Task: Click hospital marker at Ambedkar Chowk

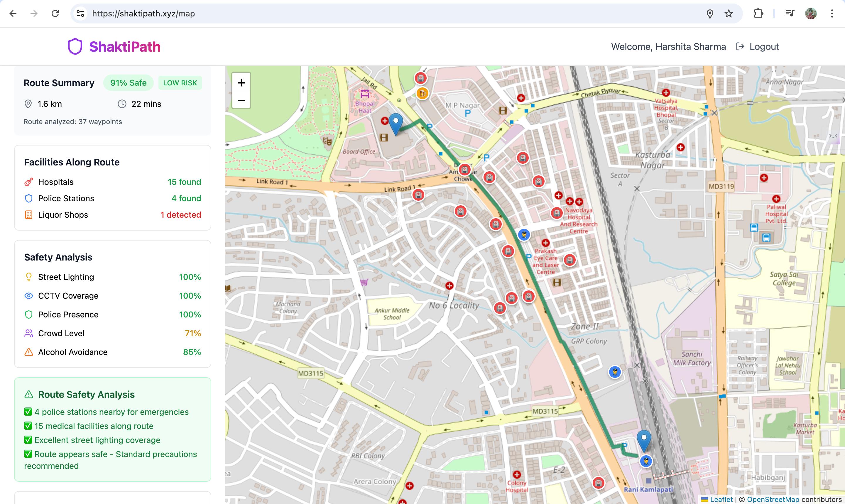Action: [465, 169]
